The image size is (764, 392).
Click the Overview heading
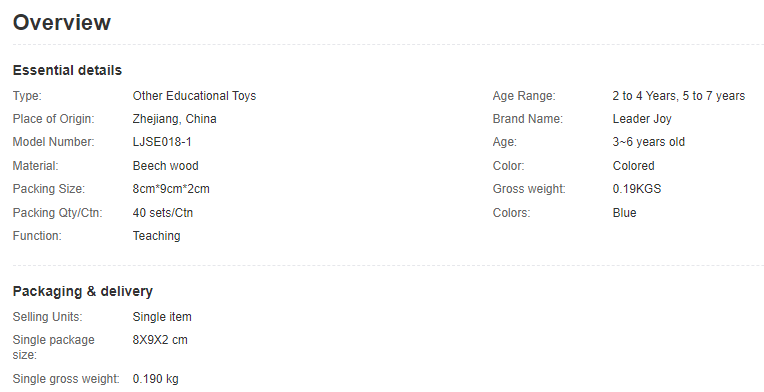[x=62, y=22]
